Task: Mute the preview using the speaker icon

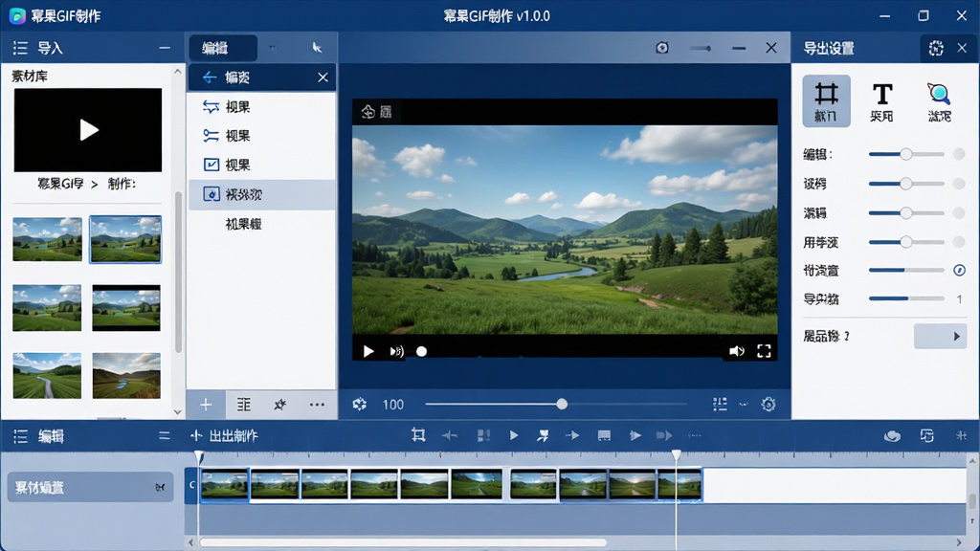Action: (737, 352)
